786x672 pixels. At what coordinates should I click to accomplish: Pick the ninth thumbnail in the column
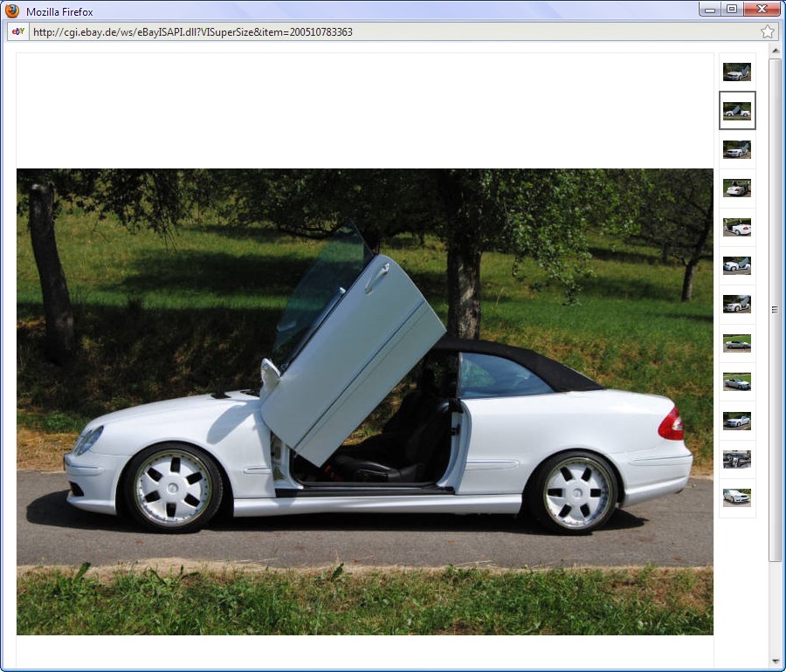(x=736, y=381)
